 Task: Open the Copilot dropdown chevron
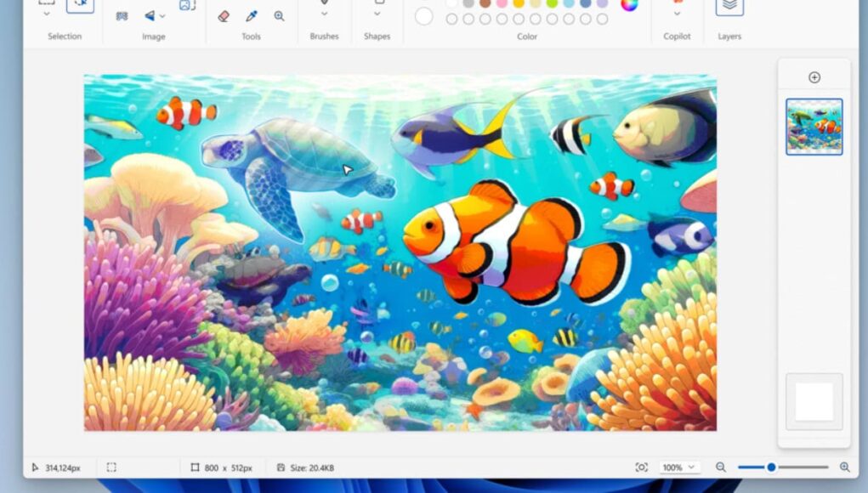tap(677, 14)
